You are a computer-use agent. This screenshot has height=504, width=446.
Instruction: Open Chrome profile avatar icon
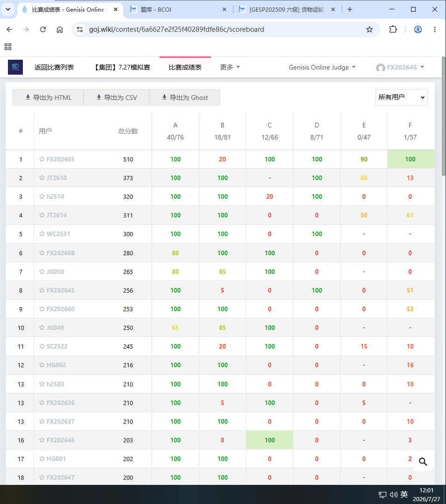point(418,29)
